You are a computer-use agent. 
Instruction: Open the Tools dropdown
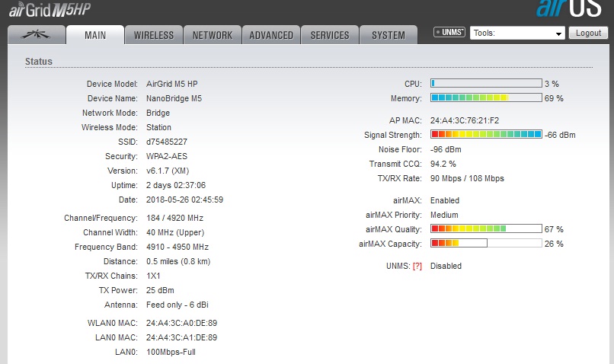point(517,33)
